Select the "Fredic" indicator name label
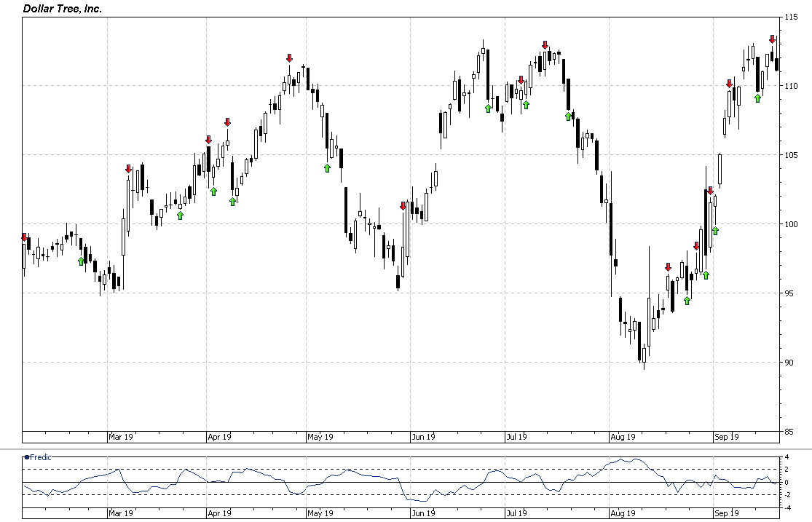 tap(41, 457)
